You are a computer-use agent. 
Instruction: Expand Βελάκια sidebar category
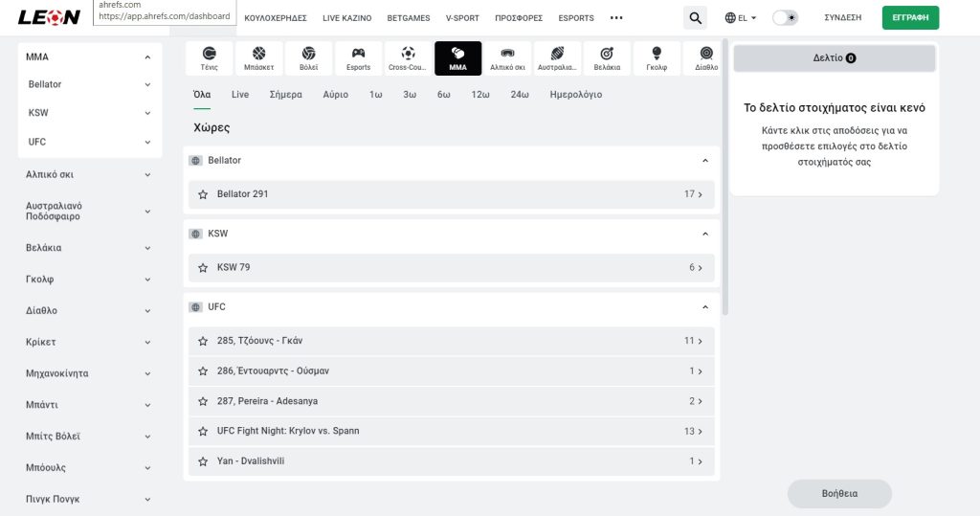point(147,248)
